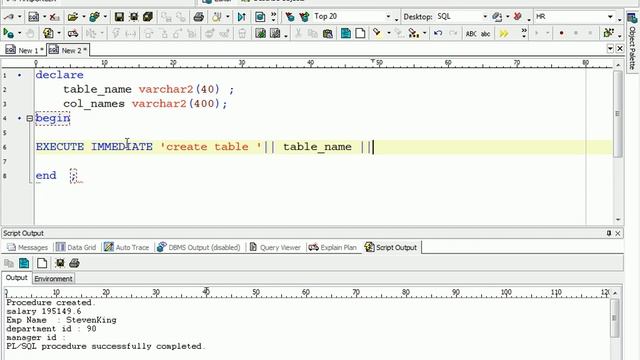Click 'Procedure created.' output line
640x360 pixels.
point(51,302)
